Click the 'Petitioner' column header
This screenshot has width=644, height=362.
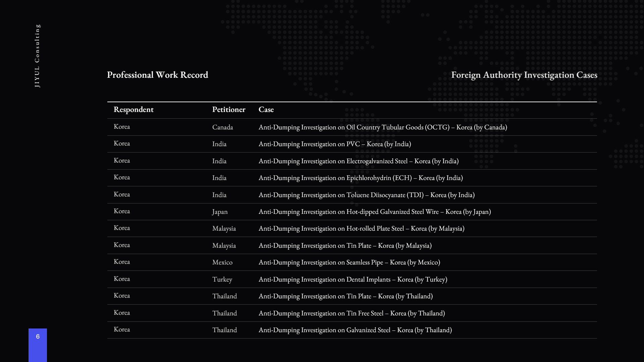point(229,110)
